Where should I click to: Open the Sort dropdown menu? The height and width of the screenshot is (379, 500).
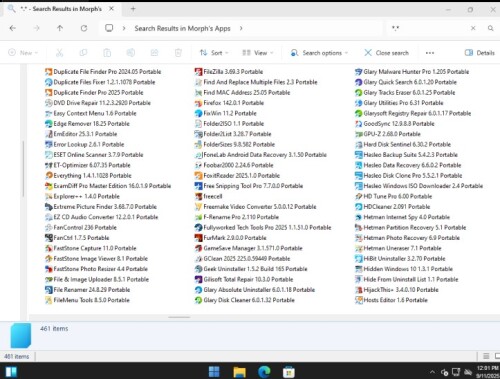pyautogui.click(x=214, y=53)
